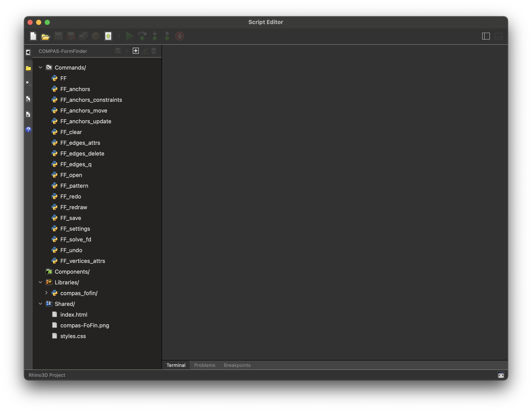Click the green up-arrow publish icon

(x=108, y=36)
